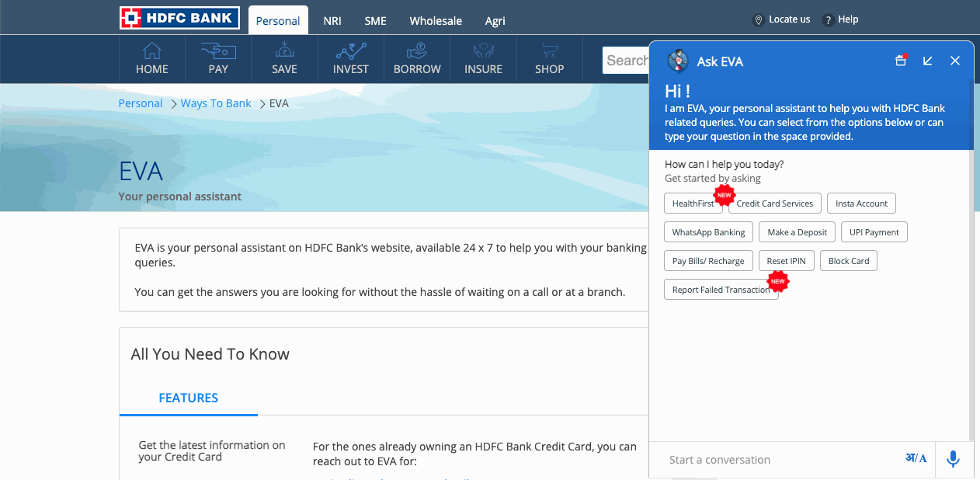Choose the Insta Account option
The image size is (980, 480).
(x=861, y=203)
